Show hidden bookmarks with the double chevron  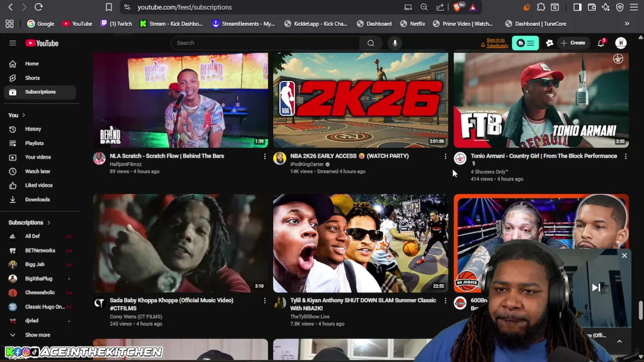pos(627,24)
